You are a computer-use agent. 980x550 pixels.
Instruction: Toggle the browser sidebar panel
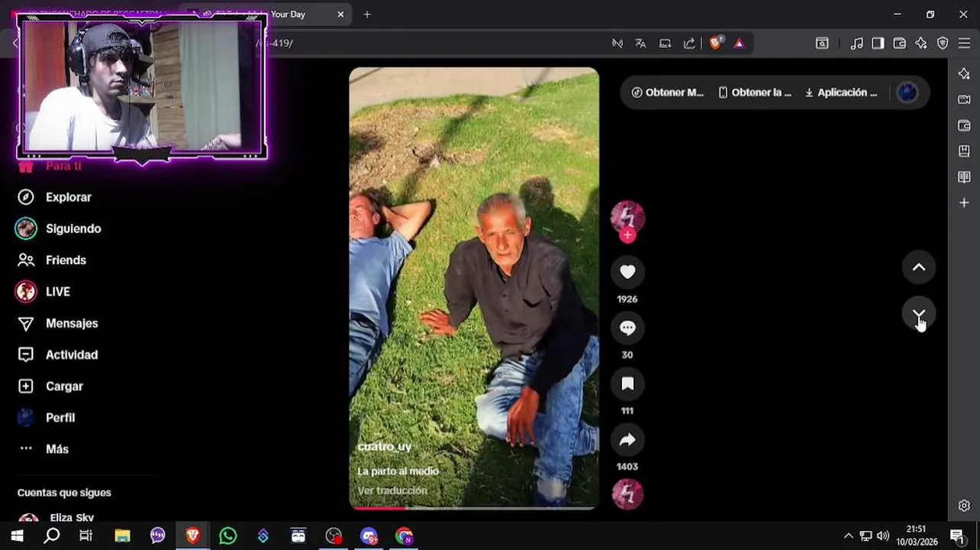pos(878,44)
